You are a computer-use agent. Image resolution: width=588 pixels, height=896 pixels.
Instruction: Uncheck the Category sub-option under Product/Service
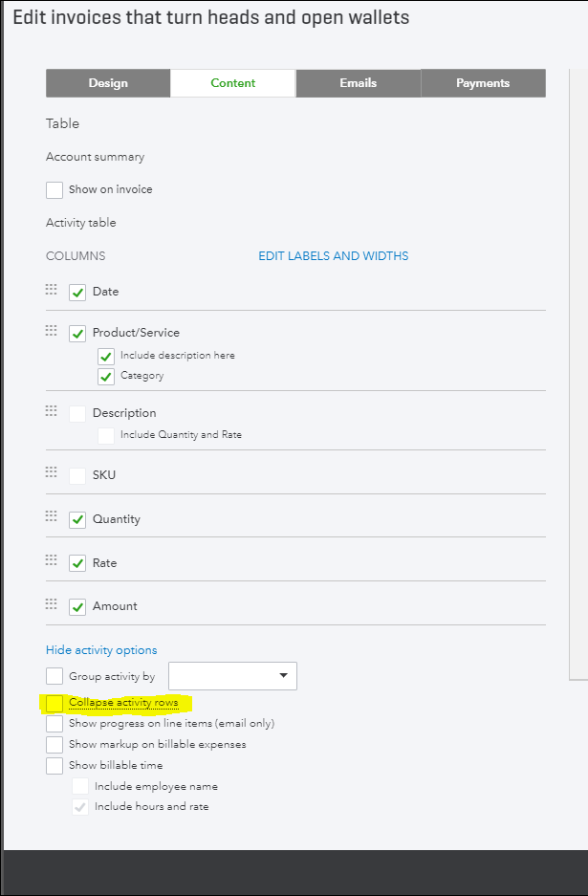[x=106, y=376]
